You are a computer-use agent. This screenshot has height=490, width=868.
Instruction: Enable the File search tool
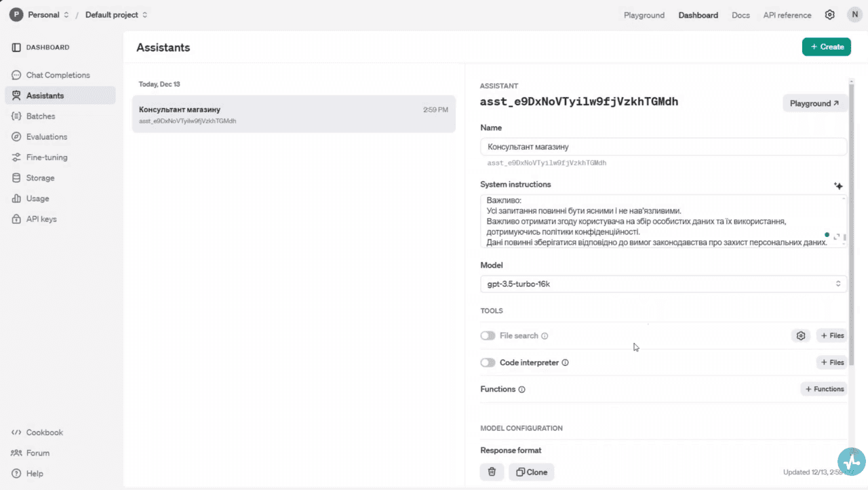(488, 335)
